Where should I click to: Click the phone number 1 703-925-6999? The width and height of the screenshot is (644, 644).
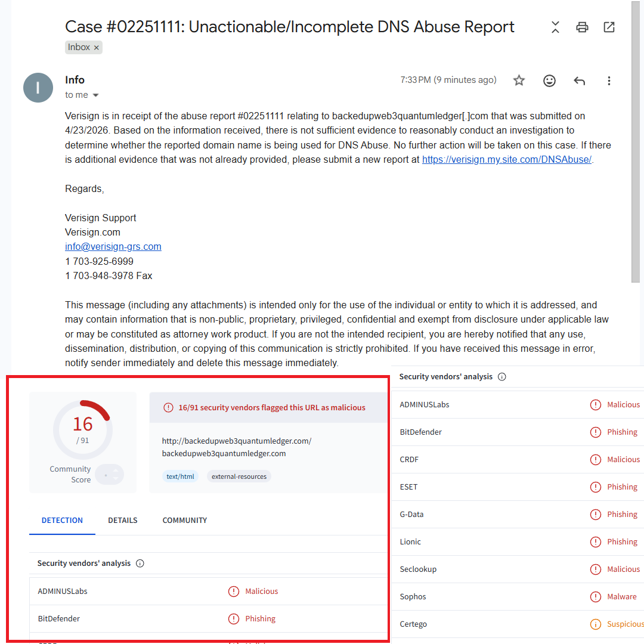[x=99, y=261]
